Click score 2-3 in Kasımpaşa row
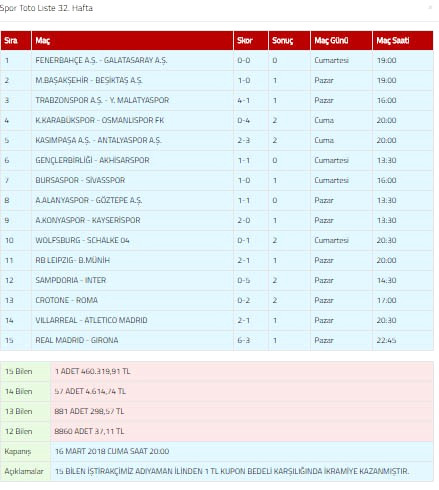The height and width of the screenshot is (490, 439). click(x=244, y=140)
